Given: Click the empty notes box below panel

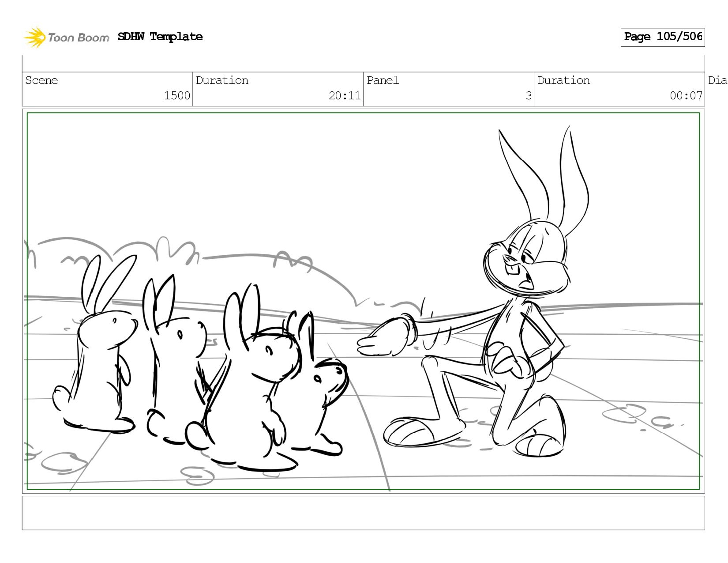Looking at the screenshot, I should coord(363,513).
